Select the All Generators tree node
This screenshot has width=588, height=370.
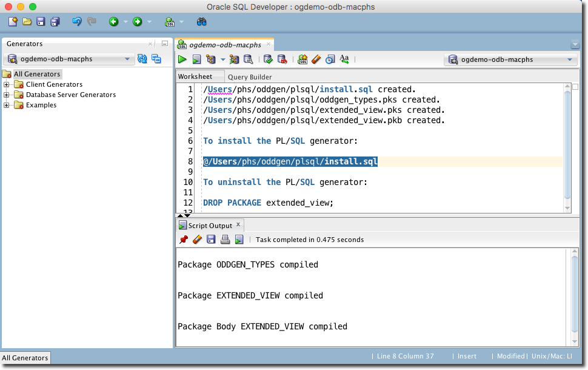tap(37, 74)
